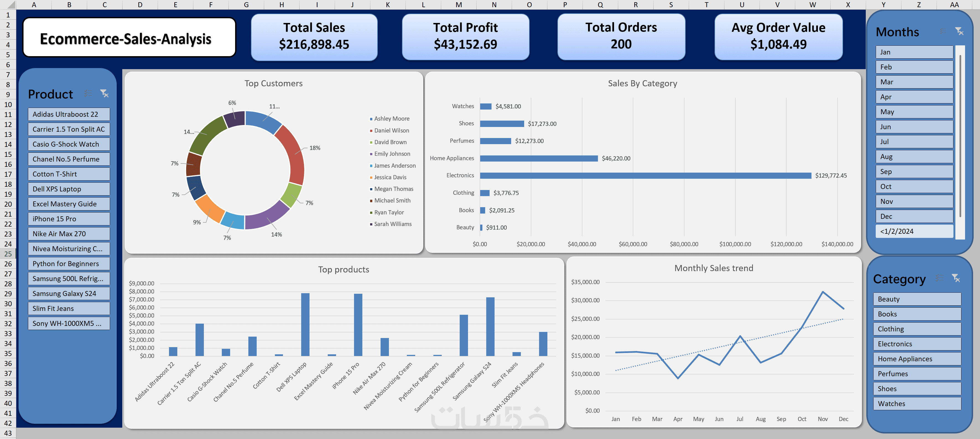Click the Samsung Galaxy S24 bar in Top products
980x439 pixels.
(490, 327)
